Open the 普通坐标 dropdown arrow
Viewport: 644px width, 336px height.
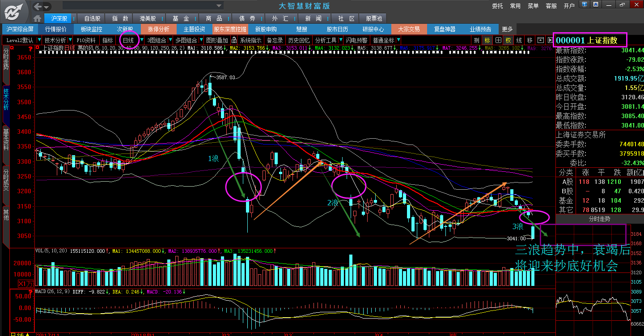(398, 40)
